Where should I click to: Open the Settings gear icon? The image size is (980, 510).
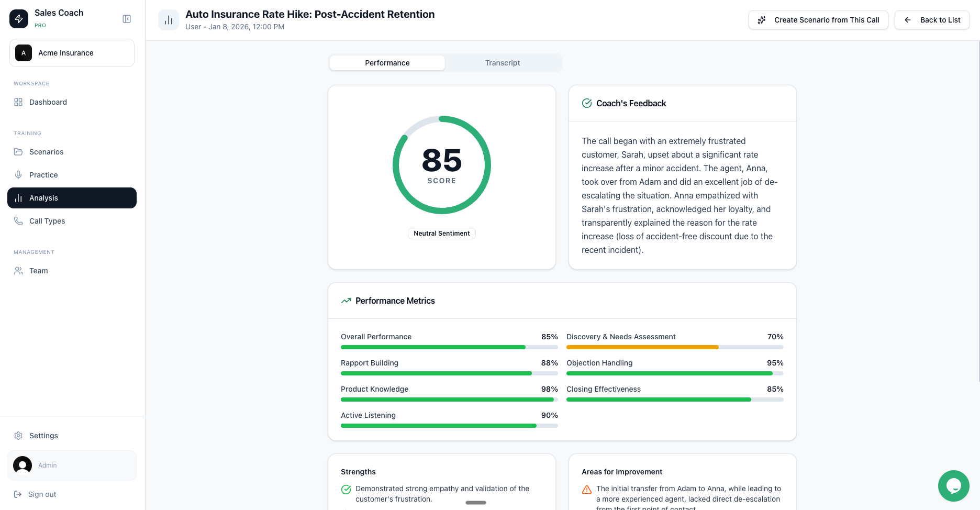click(19, 436)
